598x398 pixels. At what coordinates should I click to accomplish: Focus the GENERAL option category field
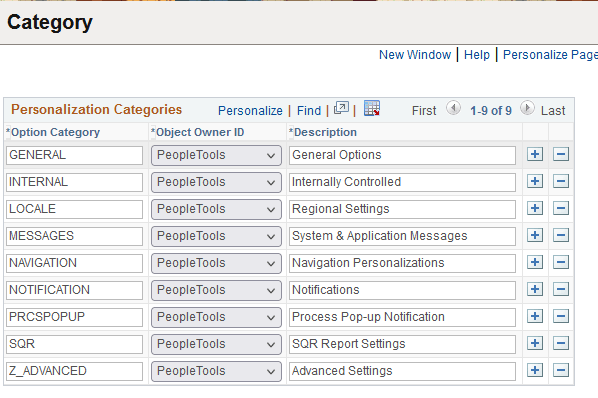tap(74, 155)
